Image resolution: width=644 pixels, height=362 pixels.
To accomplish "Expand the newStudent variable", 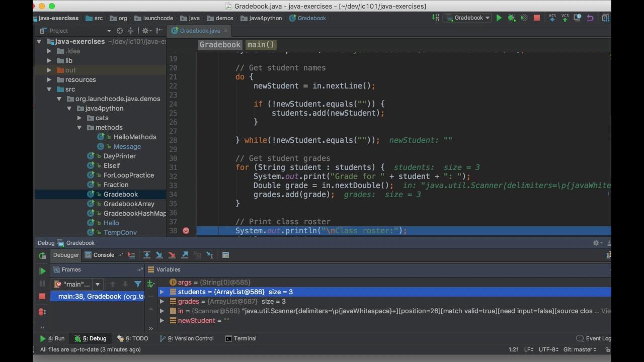I will coord(162,321).
